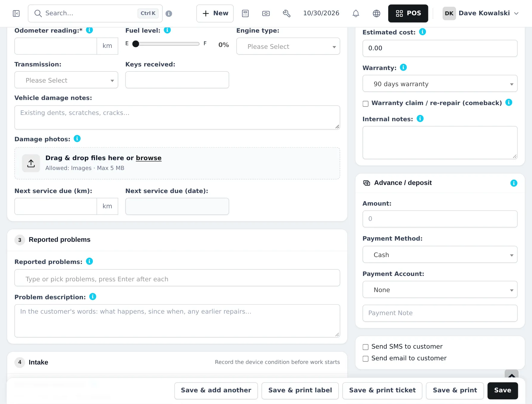Click Save & print ticket

(x=382, y=391)
